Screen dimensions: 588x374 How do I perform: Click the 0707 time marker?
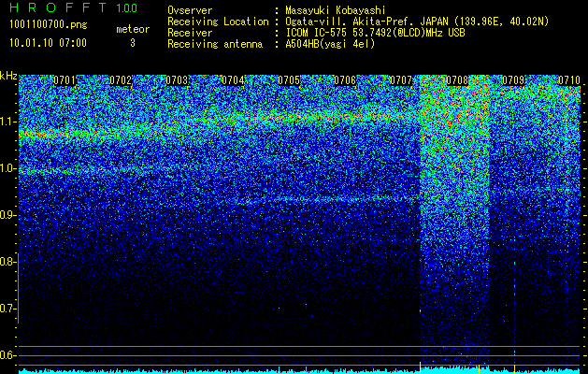coord(401,80)
